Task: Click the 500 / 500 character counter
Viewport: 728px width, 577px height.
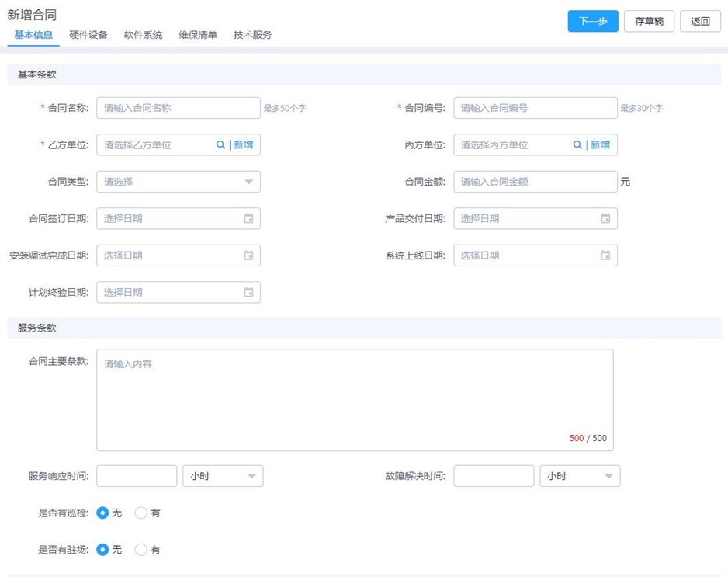Action: 588,438
